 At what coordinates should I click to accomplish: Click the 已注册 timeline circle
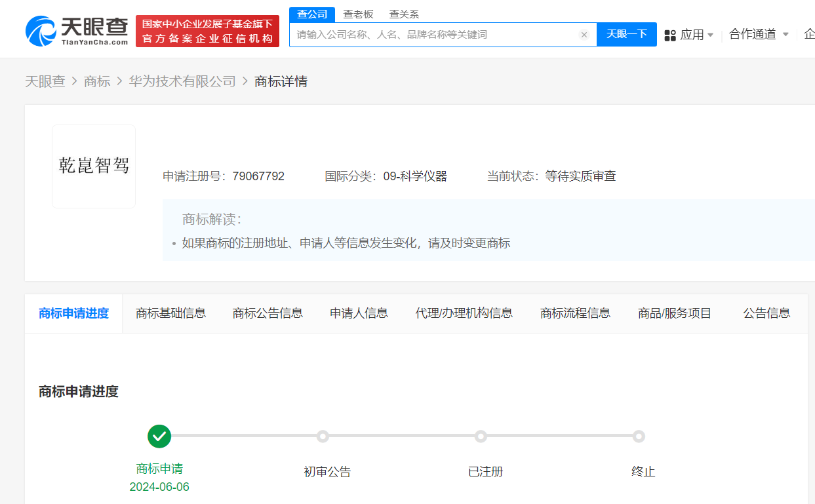pos(481,436)
